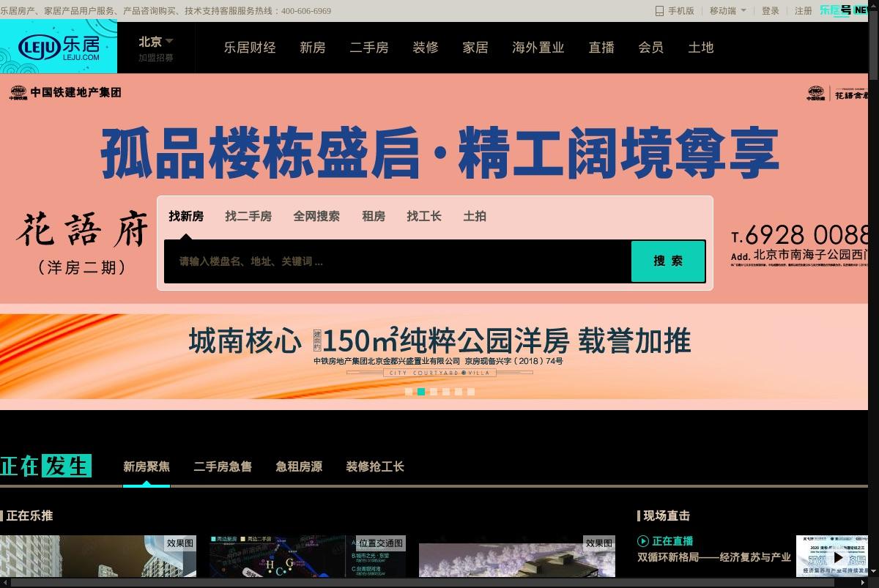Click the 正在直播 play icon

pyautogui.click(x=643, y=541)
